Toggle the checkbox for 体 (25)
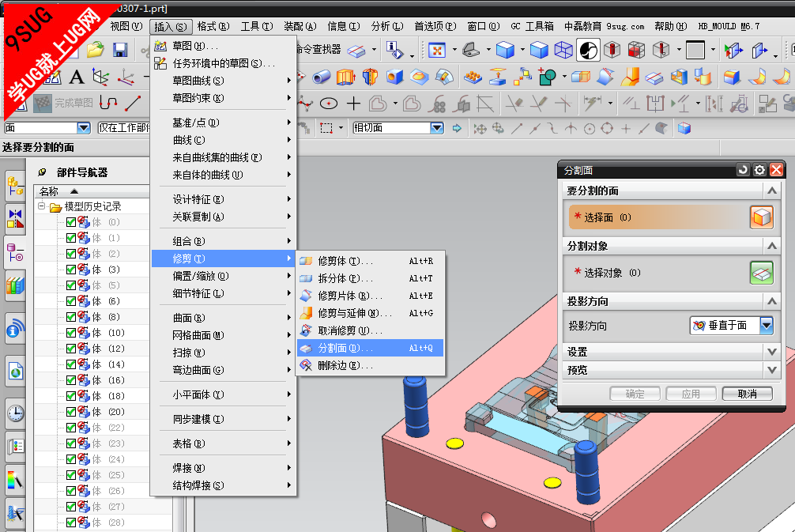 tap(71, 475)
